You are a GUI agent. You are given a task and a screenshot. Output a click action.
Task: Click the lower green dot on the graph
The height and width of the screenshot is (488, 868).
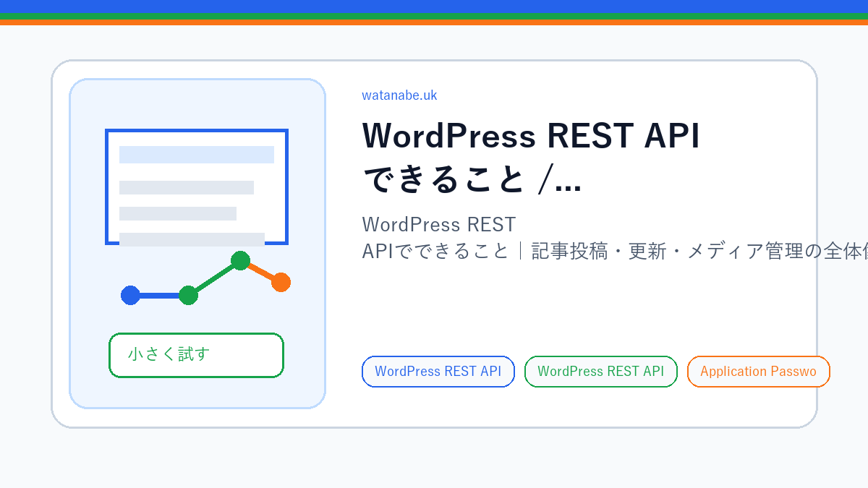188,295
